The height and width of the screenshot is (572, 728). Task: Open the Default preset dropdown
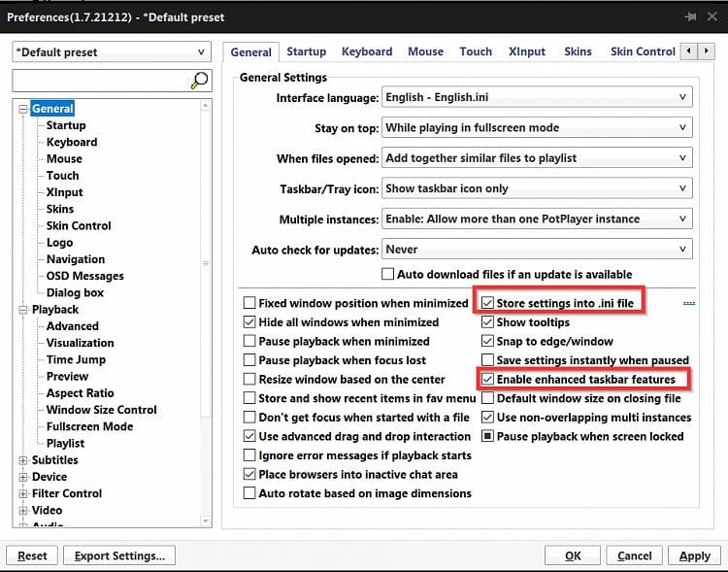click(112, 52)
